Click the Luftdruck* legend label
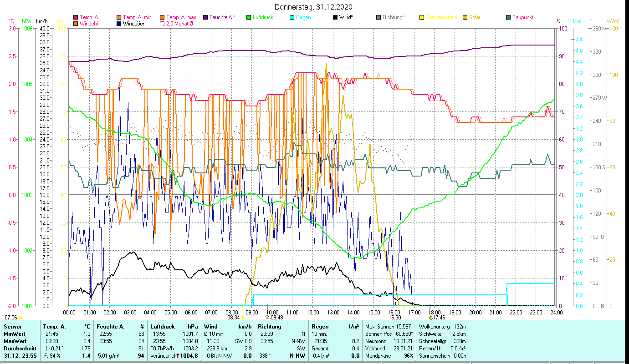 (264, 18)
